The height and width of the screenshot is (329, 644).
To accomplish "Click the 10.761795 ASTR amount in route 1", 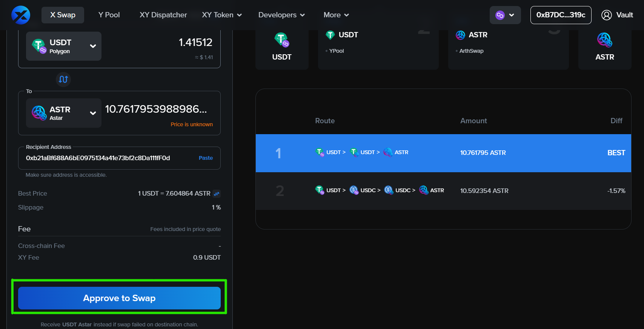I will pos(483,153).
